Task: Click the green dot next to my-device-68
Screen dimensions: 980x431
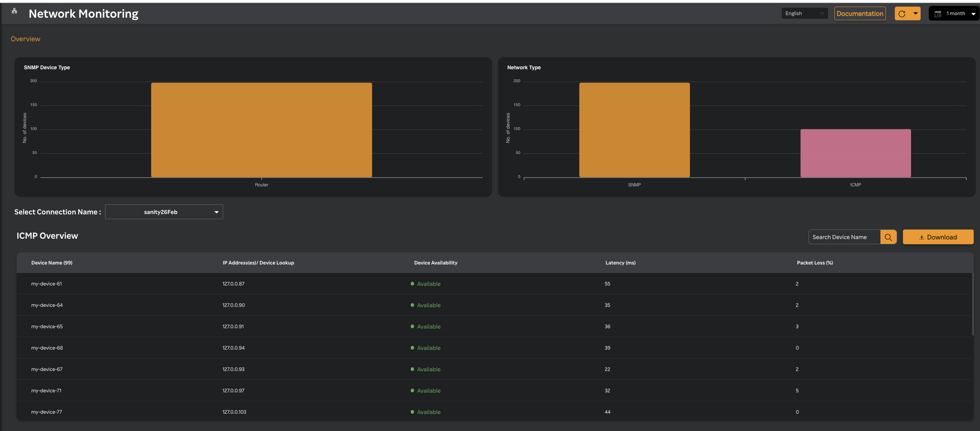Action: pos(412,347)
